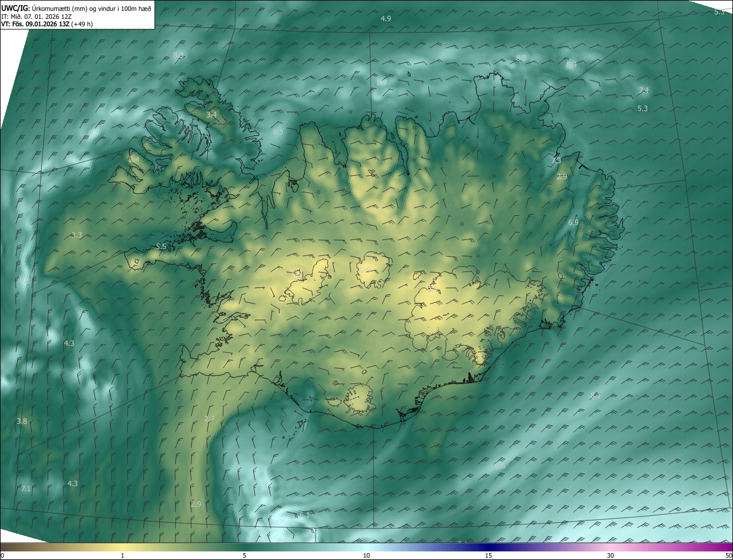Click the 3.8 value label on the map
The image size is (733, 560).
coord(22,421)
